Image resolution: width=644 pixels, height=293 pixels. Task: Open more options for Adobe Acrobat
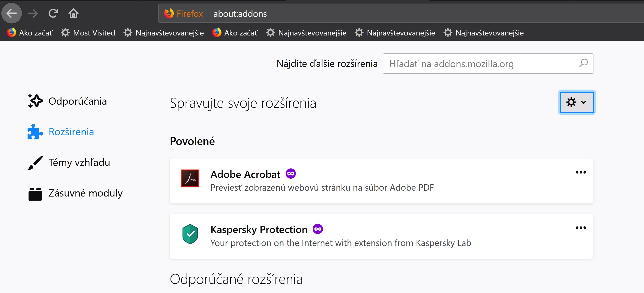(x=581, y=172)
